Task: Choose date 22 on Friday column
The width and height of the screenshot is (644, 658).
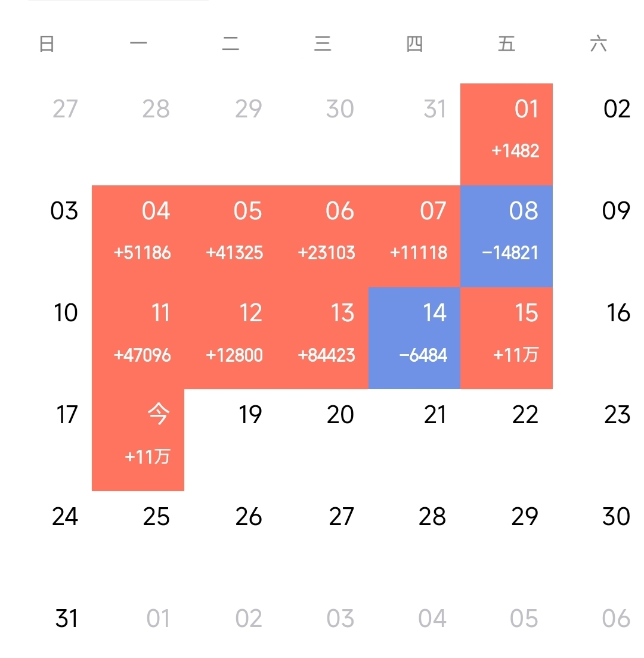Action: (x=525, y=415)
